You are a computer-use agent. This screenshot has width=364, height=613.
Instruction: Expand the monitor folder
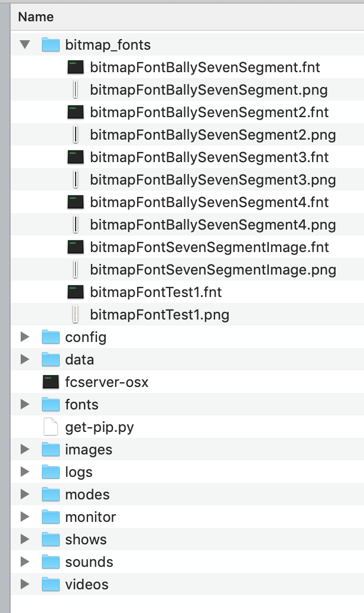(x=25, y=517)
